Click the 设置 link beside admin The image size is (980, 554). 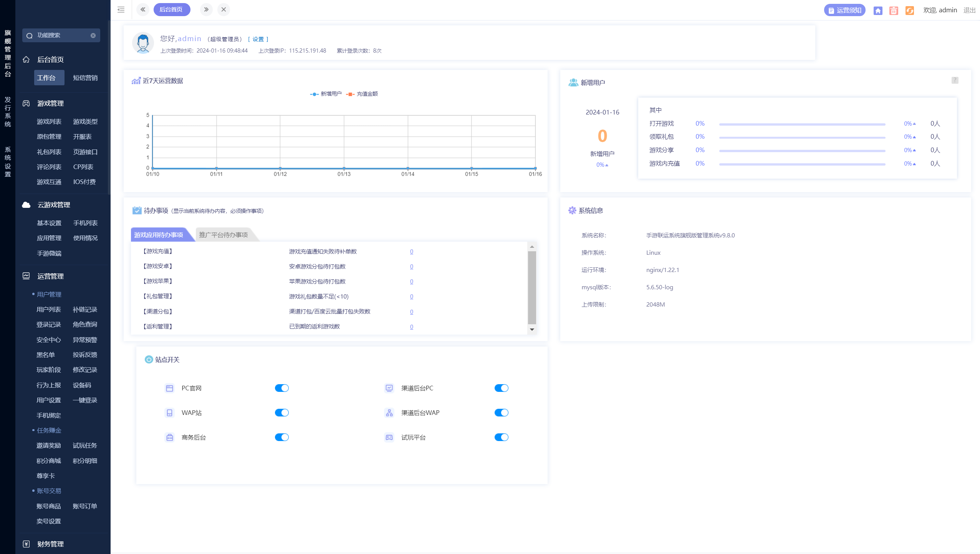point(258,39)
